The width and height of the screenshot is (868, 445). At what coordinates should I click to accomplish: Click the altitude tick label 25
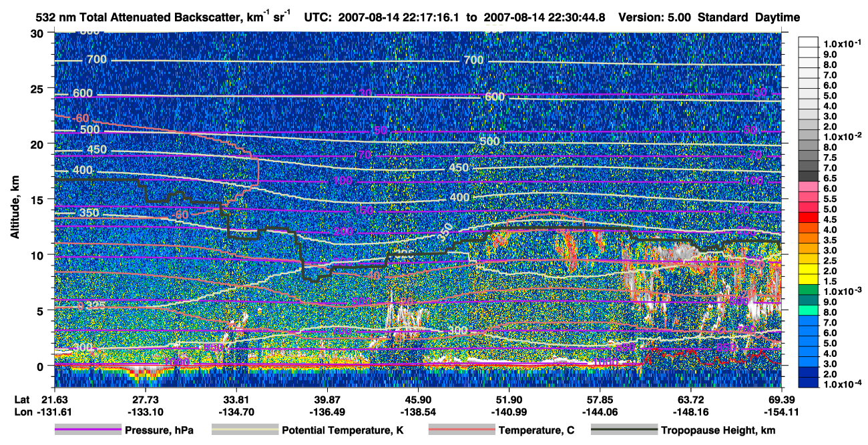[38, 88]
